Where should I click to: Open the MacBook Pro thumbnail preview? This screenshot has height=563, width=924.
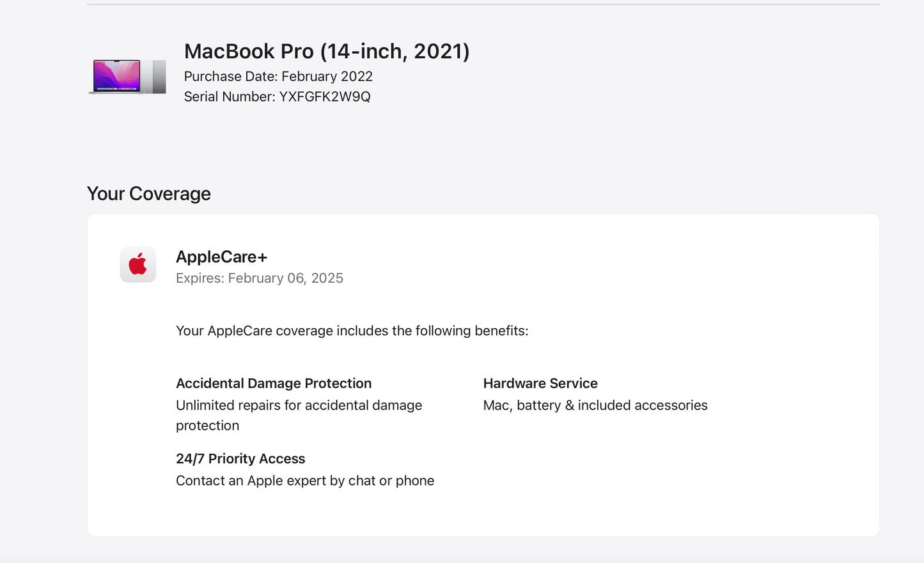[127, 75]
